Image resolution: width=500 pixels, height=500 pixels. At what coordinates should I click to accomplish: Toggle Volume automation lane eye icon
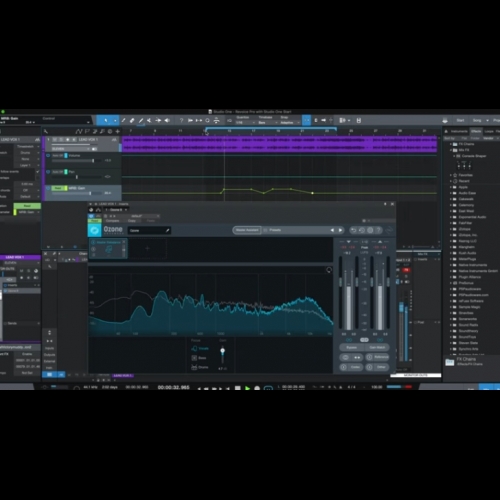[48, 155]
